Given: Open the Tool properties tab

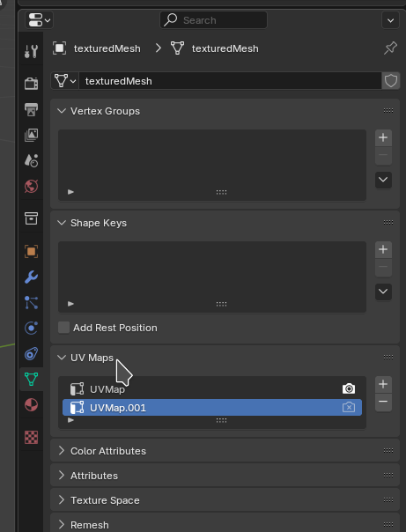Looking at the screenshot, I should [x=31, y=51].
